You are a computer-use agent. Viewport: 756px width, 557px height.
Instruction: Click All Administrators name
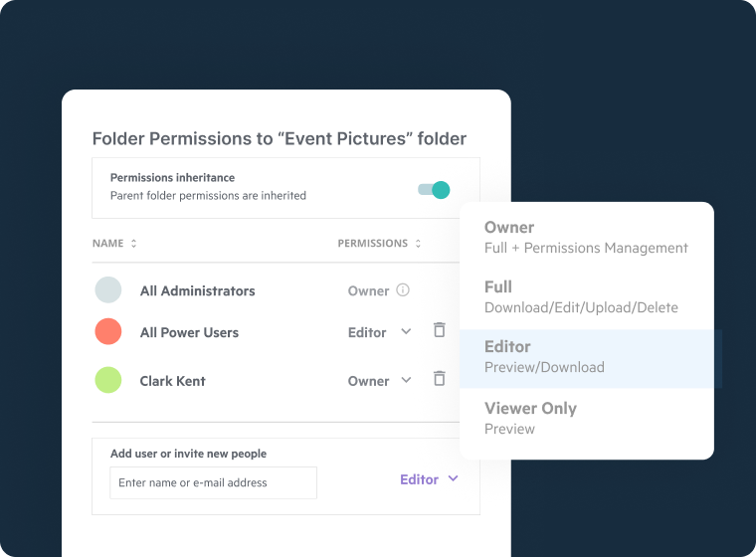[197, 291]
